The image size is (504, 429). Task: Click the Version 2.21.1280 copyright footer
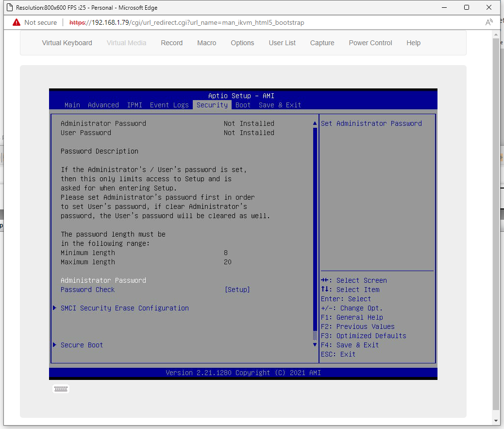tap(243, 373)
